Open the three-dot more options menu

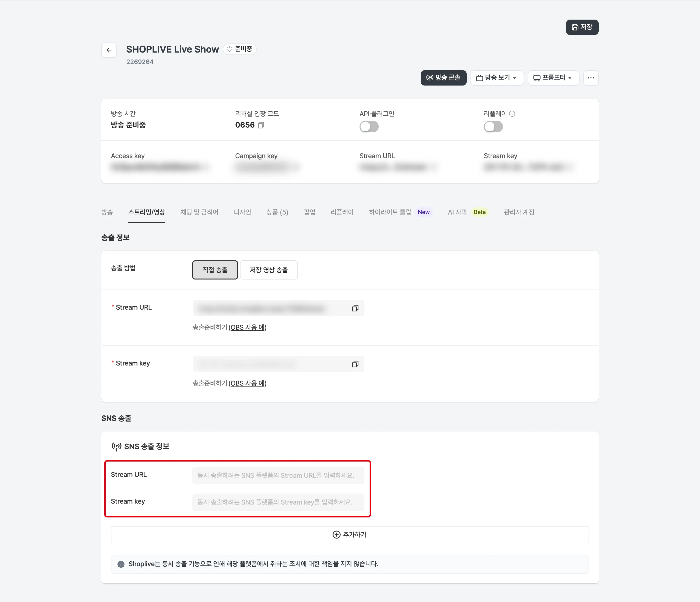[x=591, y=78]
